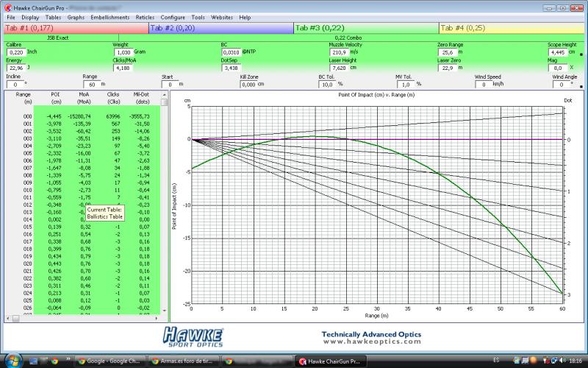
Task: Edit the Scope Height field
Action: (557, 53)
